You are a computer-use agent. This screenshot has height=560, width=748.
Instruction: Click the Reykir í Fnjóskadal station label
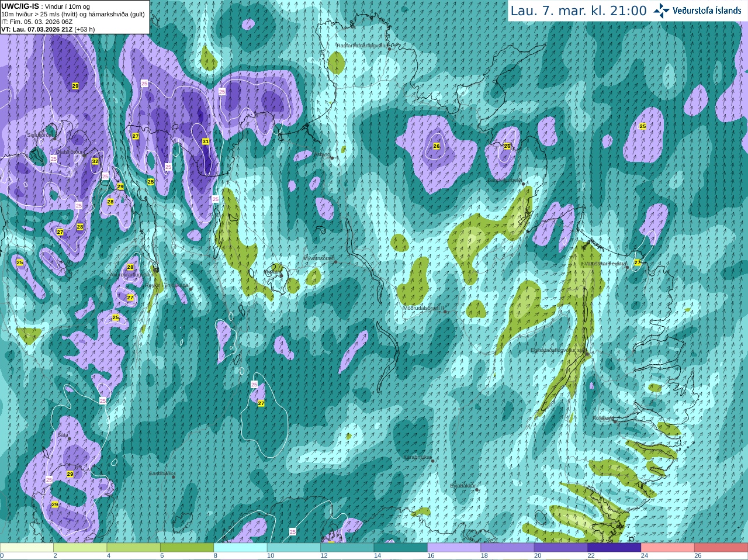(x=167, y=286)
